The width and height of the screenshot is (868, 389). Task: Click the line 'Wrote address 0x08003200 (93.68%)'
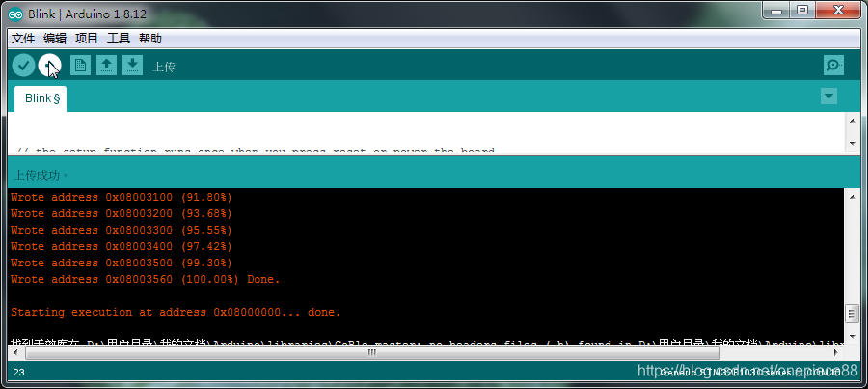pyautogui.click(x=122, y=213)
